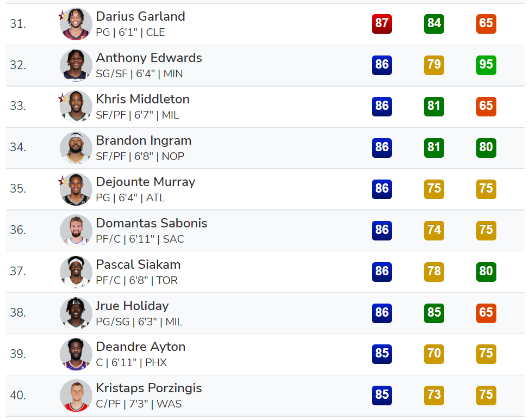The width and height of the screenshot is (529, 420).
Task: Click Anthony Edwards' bright green 95 badge
Action: [x=486, y=65]
